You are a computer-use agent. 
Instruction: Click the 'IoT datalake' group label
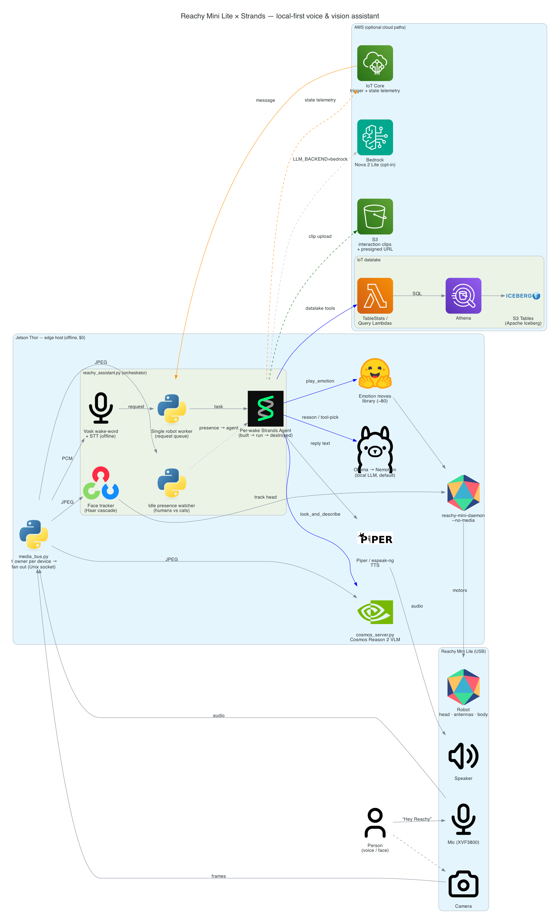click(x=368, y=260)
